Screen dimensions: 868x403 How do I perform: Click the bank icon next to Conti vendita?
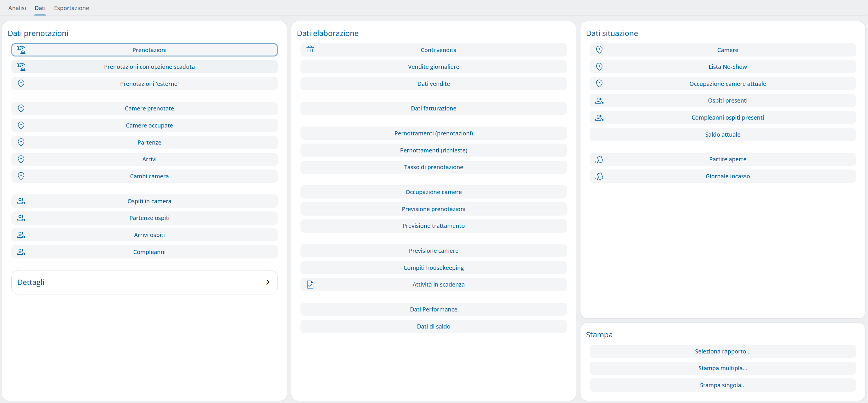pyautogui.click(x=310, y=50)
